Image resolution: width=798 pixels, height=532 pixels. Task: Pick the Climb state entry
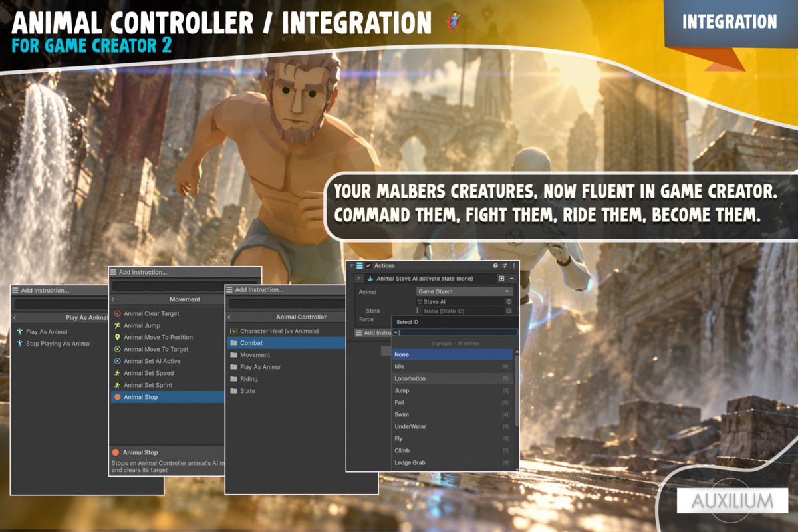click(x=452, y=450)
